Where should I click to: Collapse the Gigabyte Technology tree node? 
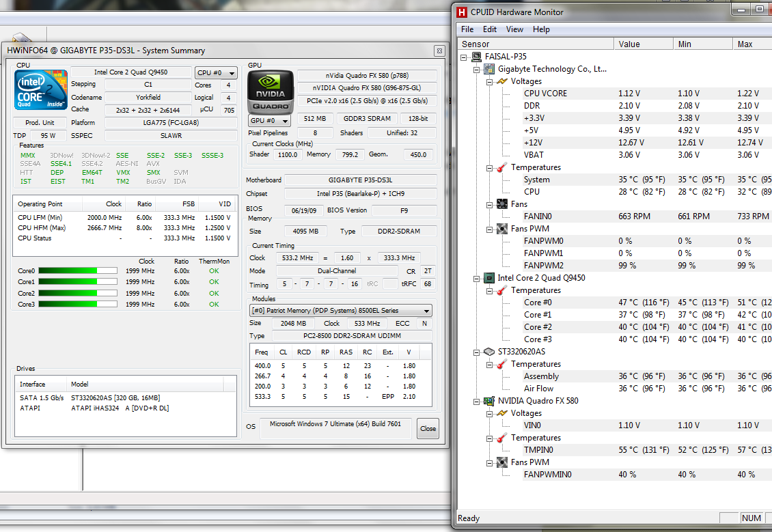click(x=476, y=70)
